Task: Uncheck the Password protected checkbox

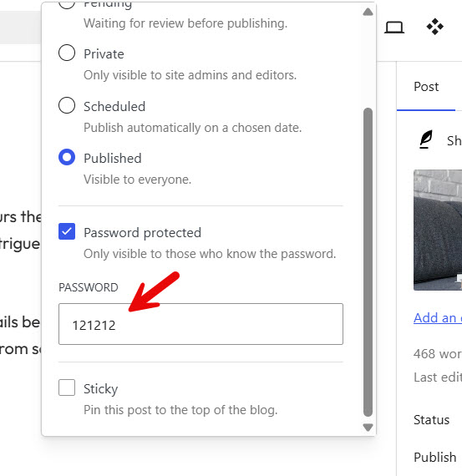Action: tap(67, 231)
